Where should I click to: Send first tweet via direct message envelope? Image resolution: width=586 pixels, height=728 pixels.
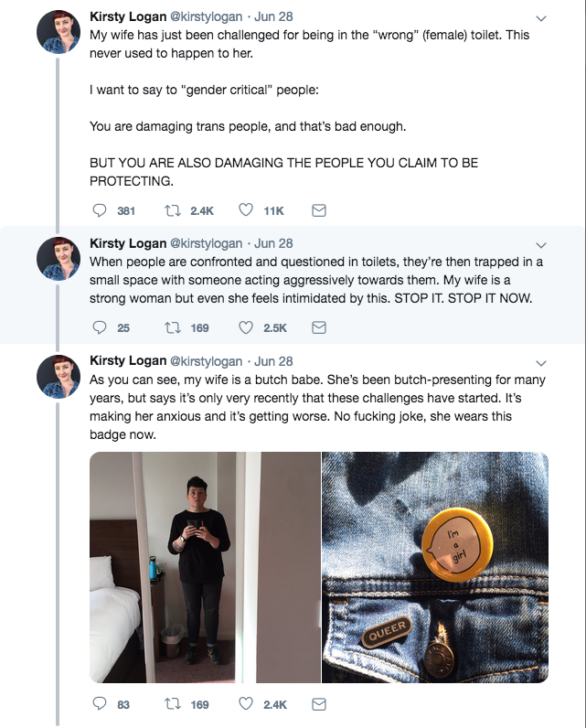tap(319, 210)
